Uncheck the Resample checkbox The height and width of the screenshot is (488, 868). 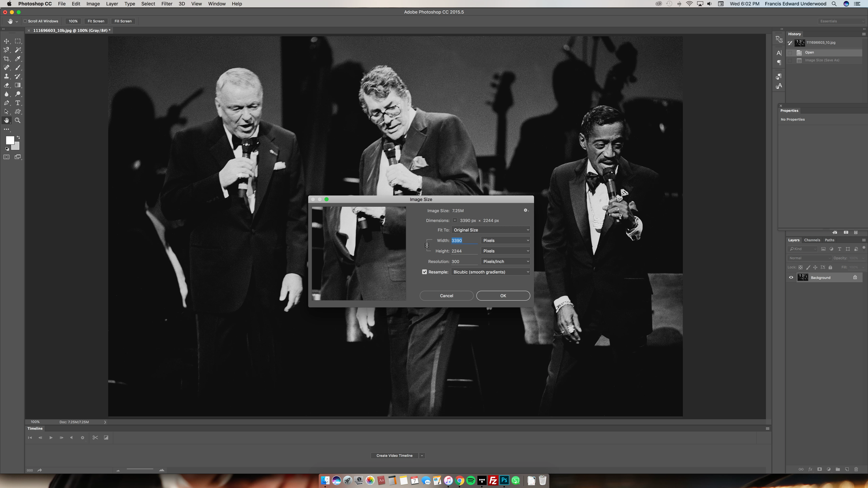pyautogui.click(x=425, y=272)
